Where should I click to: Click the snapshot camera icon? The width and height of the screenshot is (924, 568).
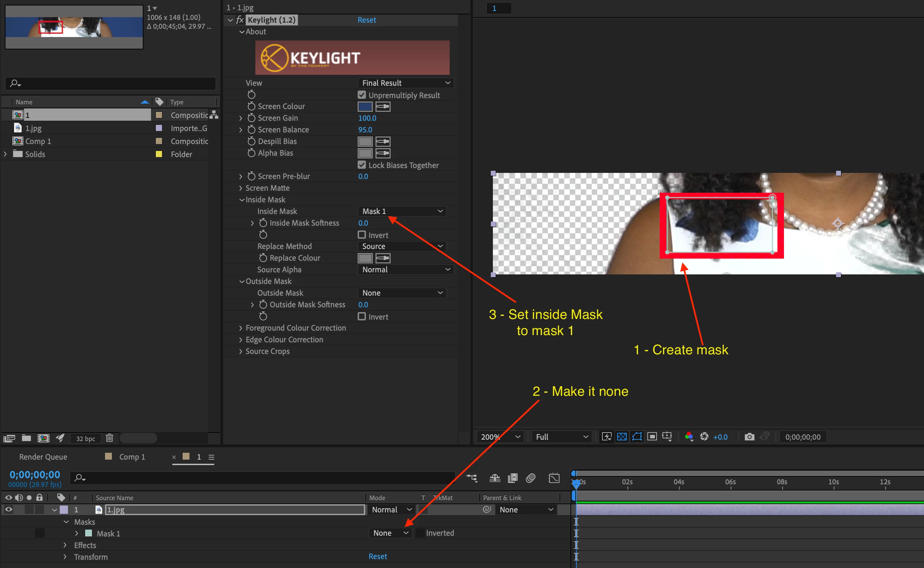click(x=749, y=437)
